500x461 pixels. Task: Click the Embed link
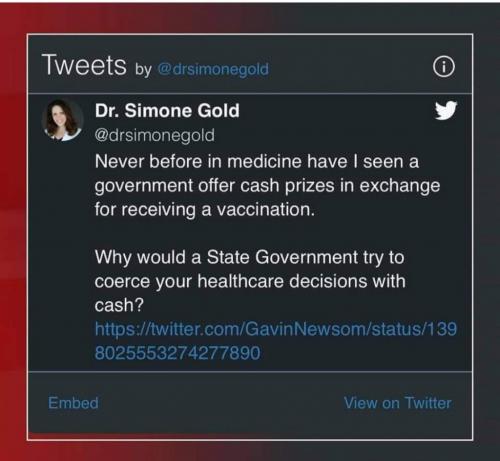pos(73,403)
